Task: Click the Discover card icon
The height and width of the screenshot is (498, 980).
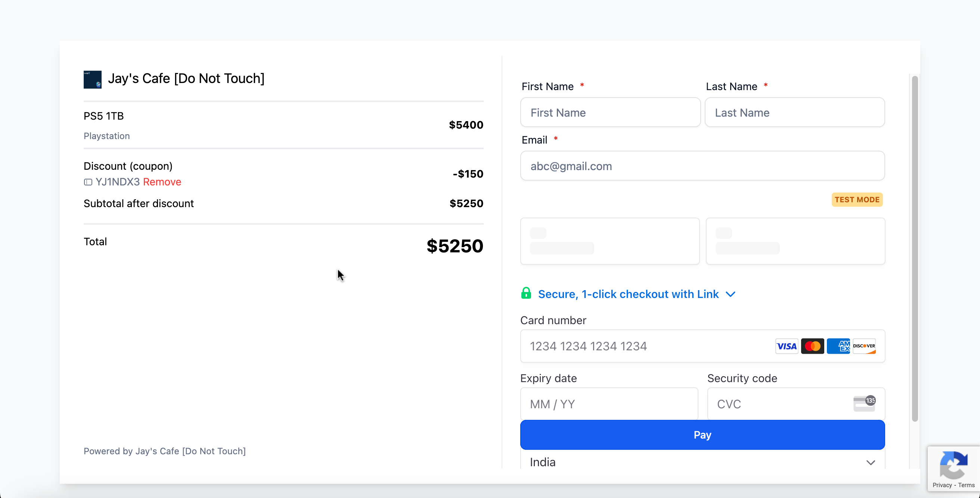Action: click(863, 346)
